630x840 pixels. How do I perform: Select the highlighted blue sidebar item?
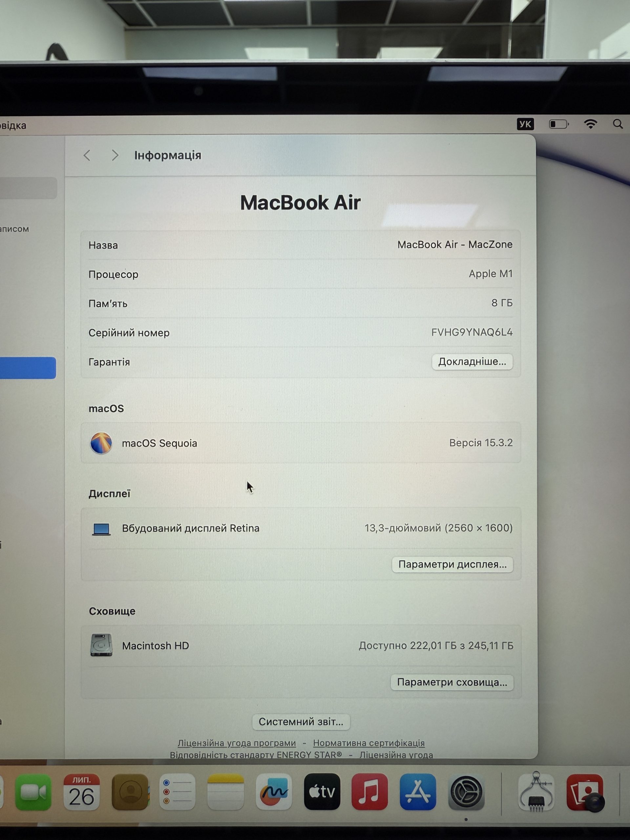pos(28,367)
